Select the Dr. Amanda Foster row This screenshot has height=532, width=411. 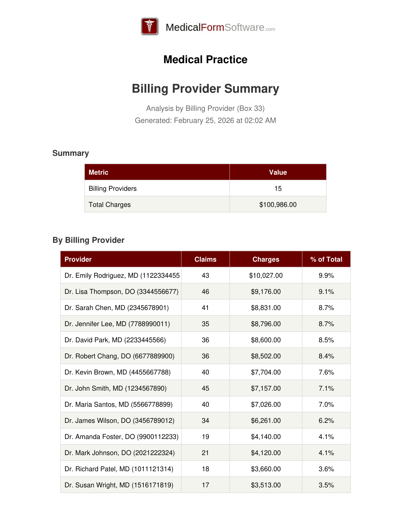[x=121, y=437]
